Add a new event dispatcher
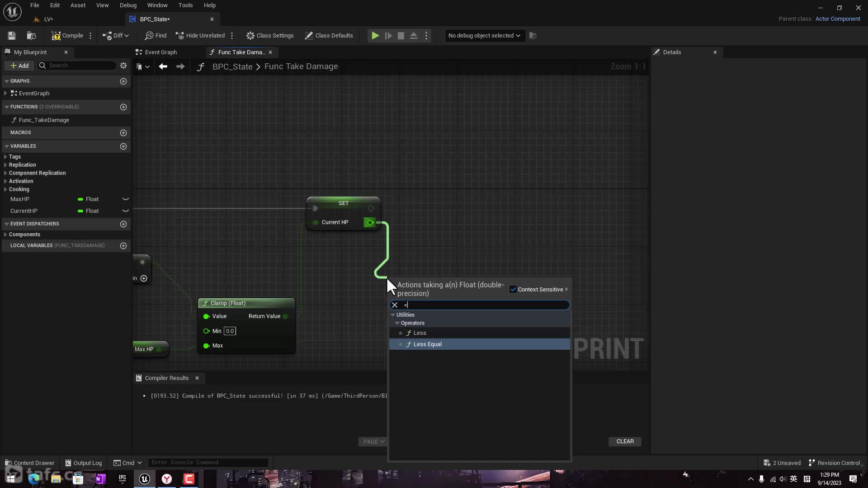The height and width of the screenshot is (488, 868). pyautogui.click(x=123, y=224)
